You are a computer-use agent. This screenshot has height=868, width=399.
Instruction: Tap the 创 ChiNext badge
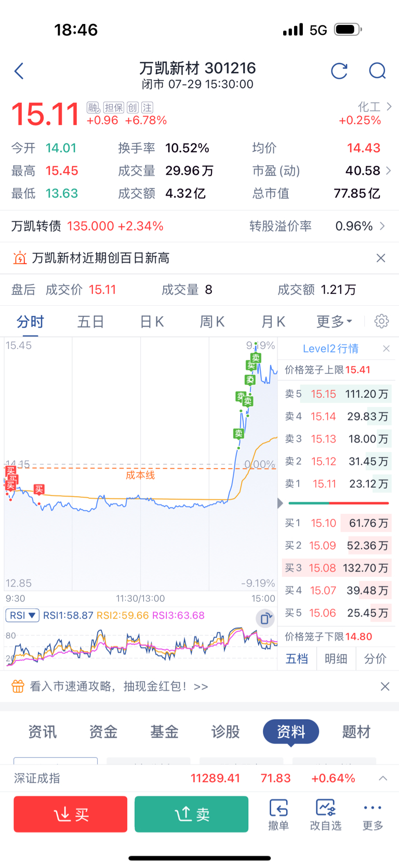coord(132,108)
